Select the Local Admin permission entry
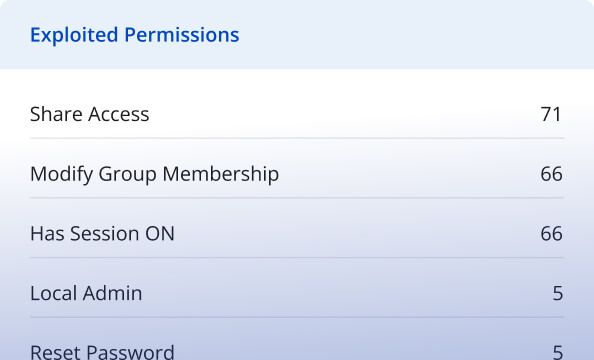Screen dimensions: 594x360 (297, 293)
